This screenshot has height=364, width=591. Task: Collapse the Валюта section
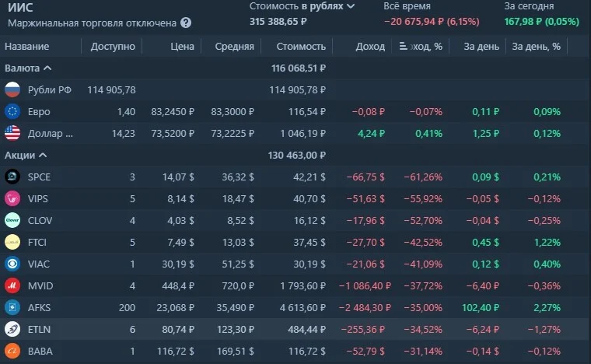(x=28, y=68)
